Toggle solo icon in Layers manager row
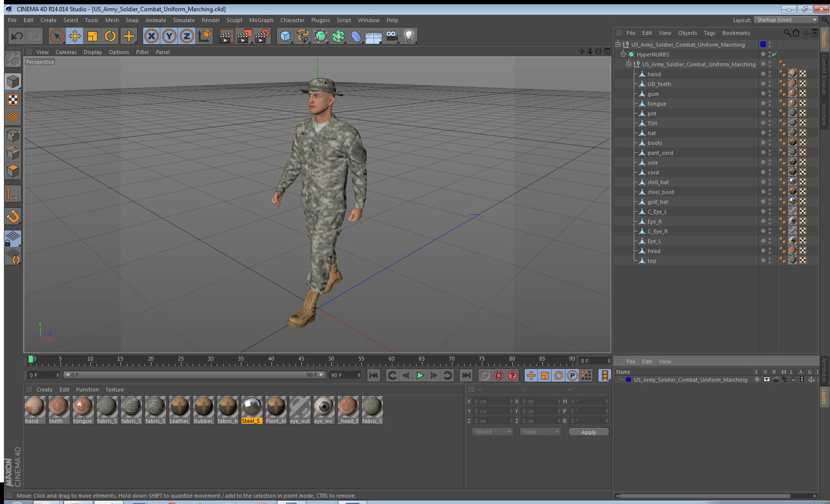 point(757,379)
